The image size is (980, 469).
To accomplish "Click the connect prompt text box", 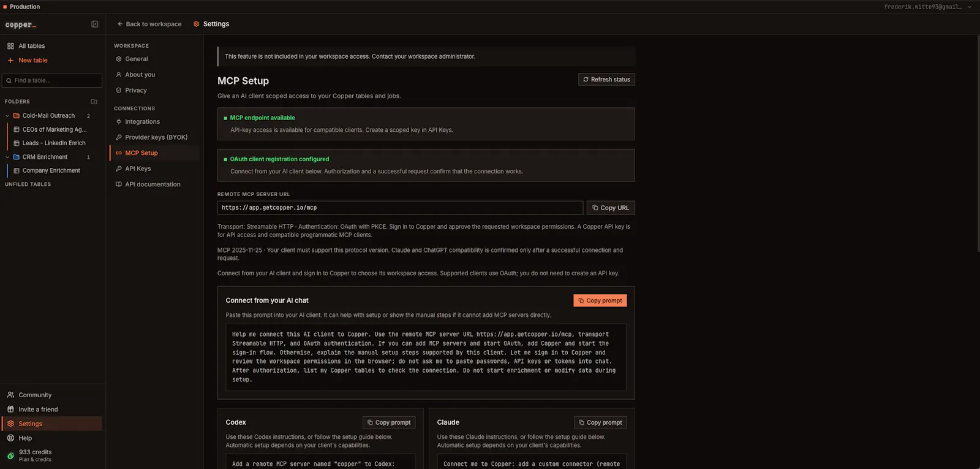I will 426,357.
